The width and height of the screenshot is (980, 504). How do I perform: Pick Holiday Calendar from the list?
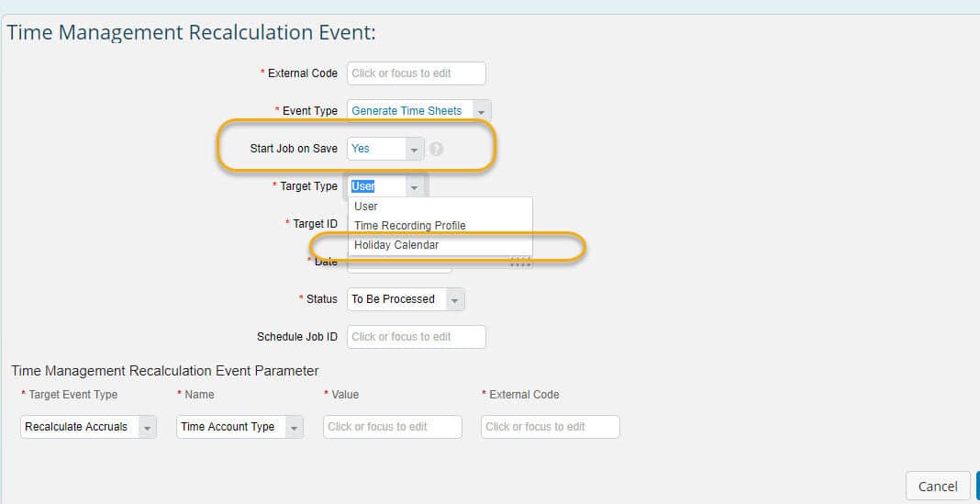396,245
